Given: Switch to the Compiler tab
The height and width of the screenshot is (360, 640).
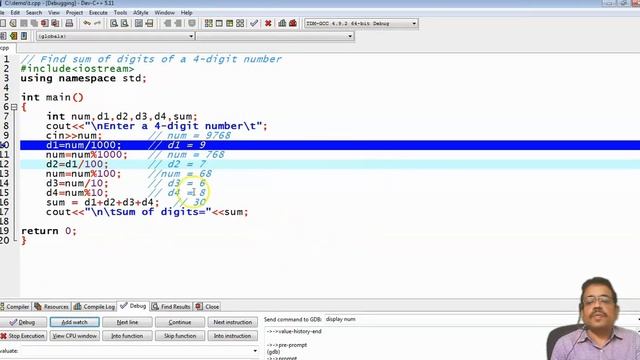Looking at the screenshot, I should 15,307.
